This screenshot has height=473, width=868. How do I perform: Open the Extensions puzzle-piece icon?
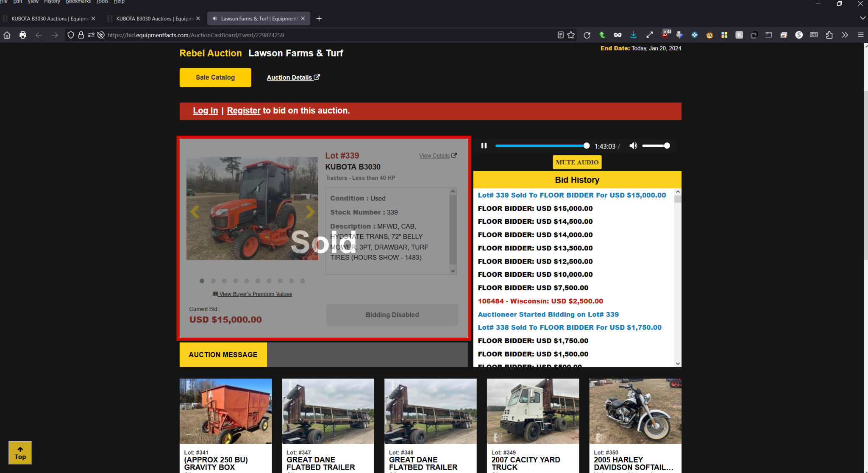point(829,35)
